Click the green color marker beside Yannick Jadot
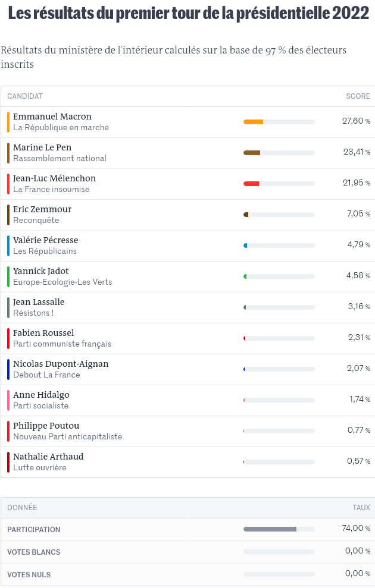The height and width of the screenshot is (588, 375). pos(8,276)
